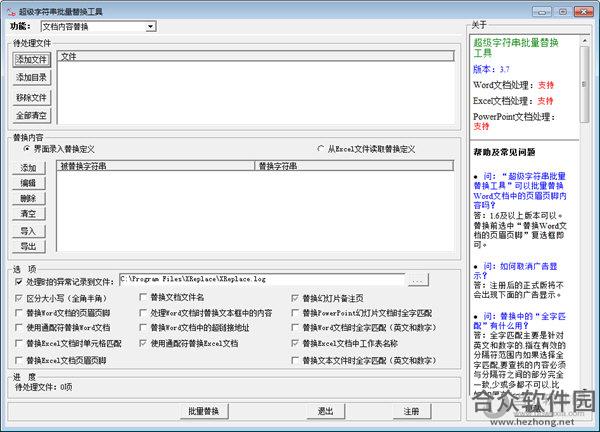Click the 添加文件 button
The image size is (600, 432).
coord(31,59)
